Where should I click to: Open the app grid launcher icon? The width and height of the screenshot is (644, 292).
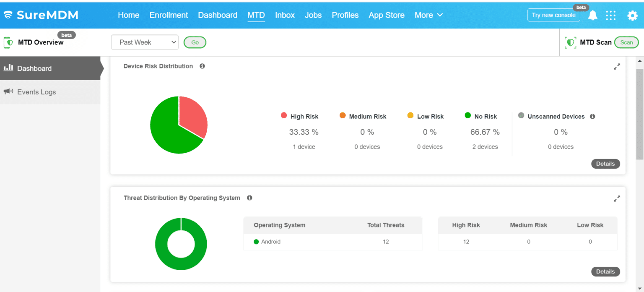pyautogui.click(x=610, y=15)
